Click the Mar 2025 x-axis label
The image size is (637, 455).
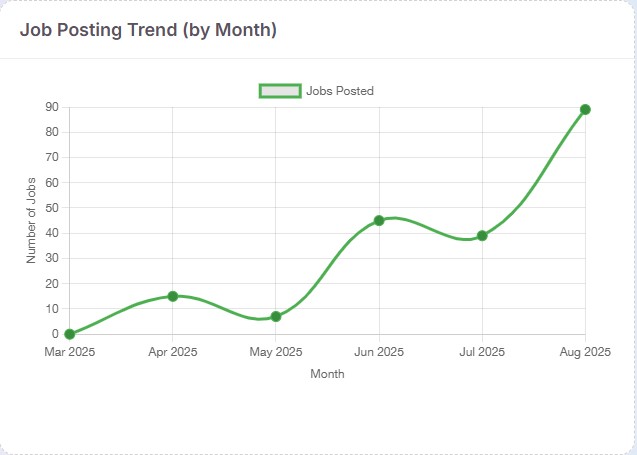click(69, 352)
